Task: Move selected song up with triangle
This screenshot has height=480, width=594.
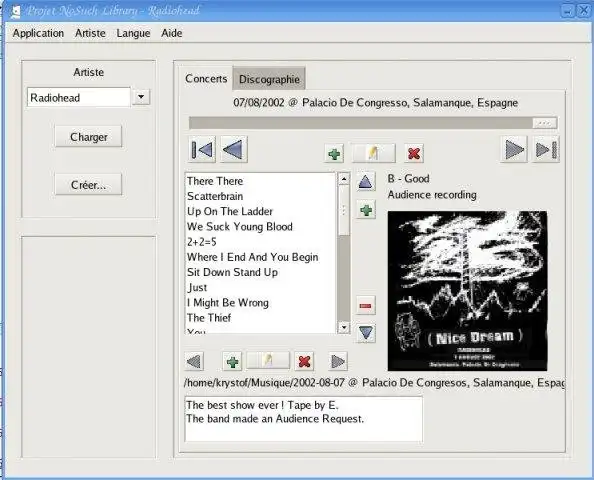Action: [x=366, y=182]
